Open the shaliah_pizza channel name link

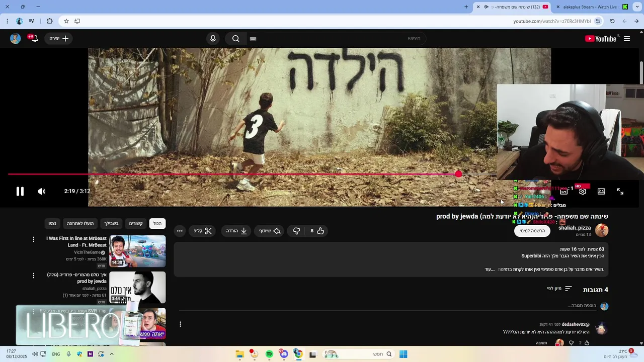(575, 228)
